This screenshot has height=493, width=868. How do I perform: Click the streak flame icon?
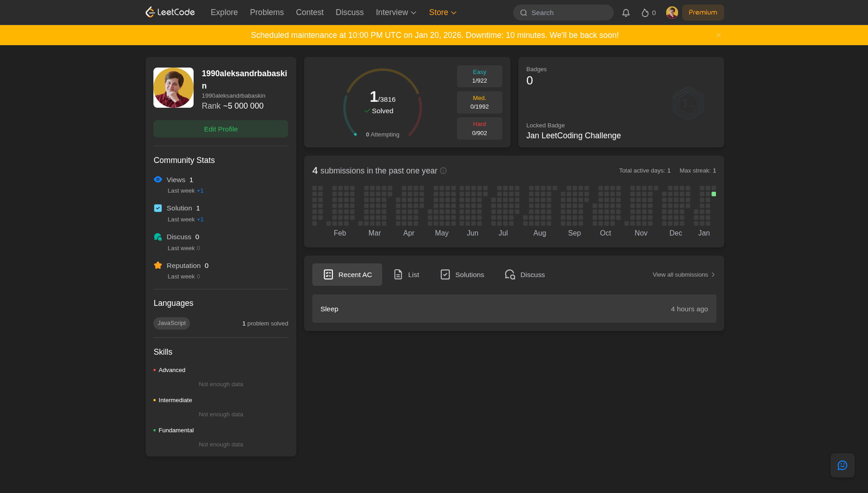tap(645, 13)
